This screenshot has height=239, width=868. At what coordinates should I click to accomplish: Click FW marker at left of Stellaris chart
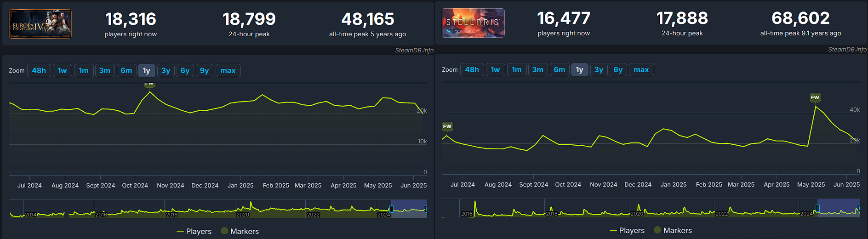pyautogui.click(x=447, y=126)
